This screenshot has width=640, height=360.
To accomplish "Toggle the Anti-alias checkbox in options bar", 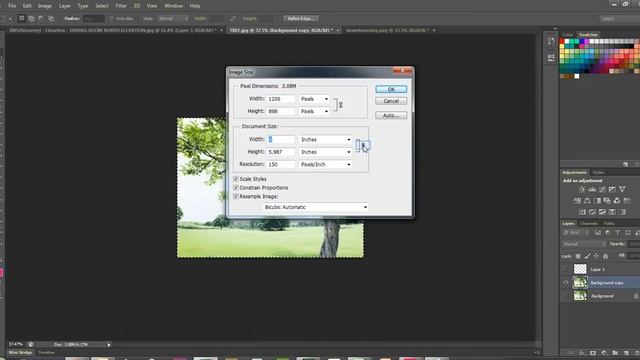I will point(112,19).
